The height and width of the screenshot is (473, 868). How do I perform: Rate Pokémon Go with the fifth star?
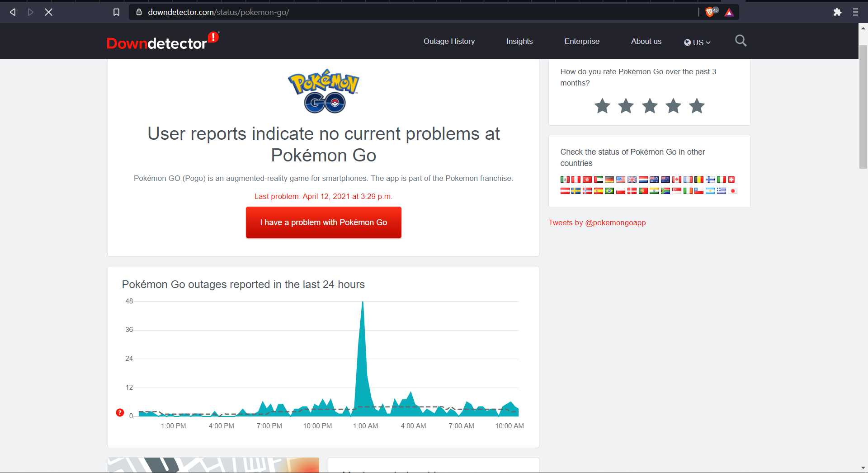click(697, 106)
